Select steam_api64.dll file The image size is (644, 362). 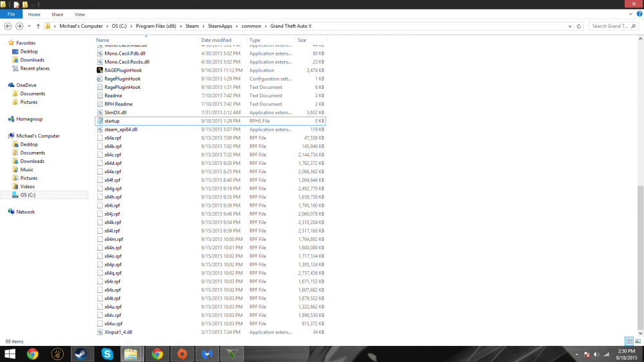(211, 129)
